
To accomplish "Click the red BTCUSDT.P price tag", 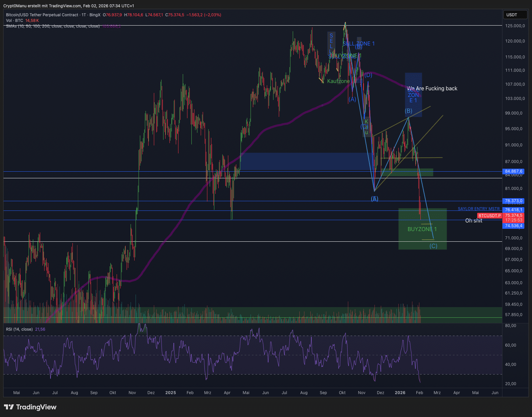I will (x=489, y=216).
